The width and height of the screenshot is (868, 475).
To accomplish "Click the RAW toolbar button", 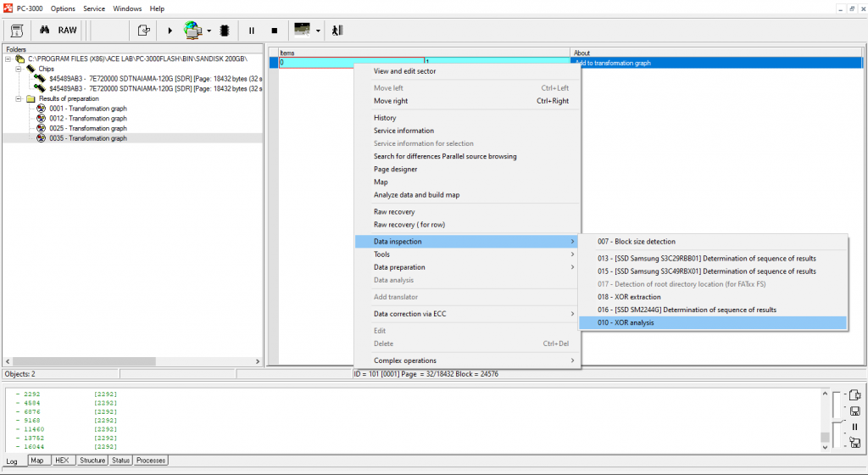I will tap(67, 30).
